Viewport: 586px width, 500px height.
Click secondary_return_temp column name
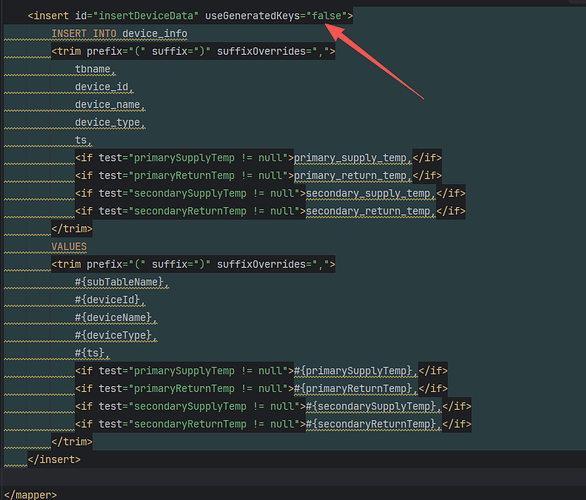368,211
